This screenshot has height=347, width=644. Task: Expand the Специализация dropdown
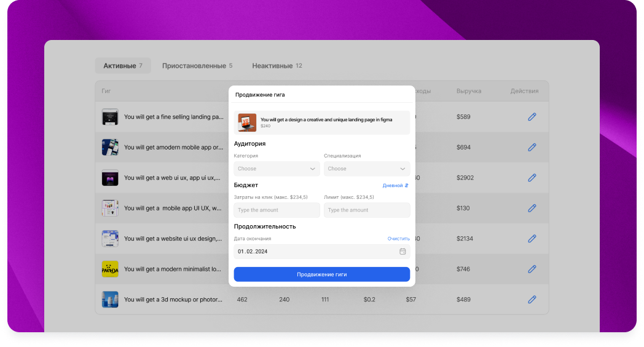pos(367,169)
